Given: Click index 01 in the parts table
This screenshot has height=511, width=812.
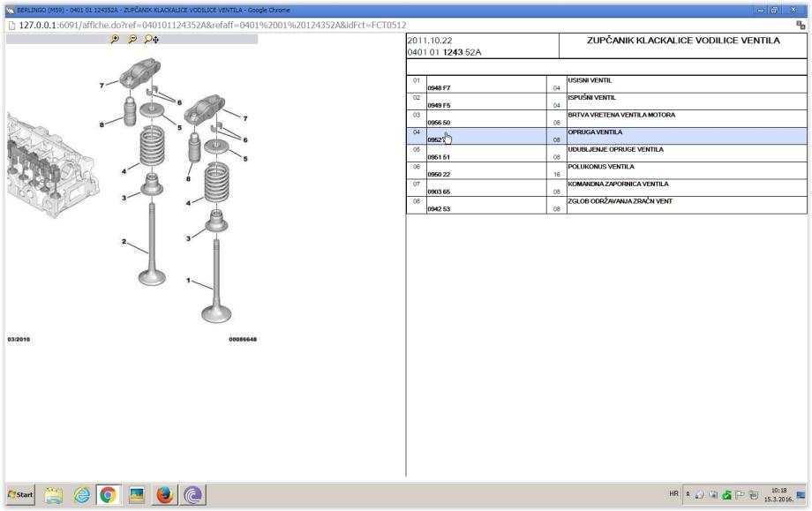Looking at the screenshot, I should click(417, 80).
